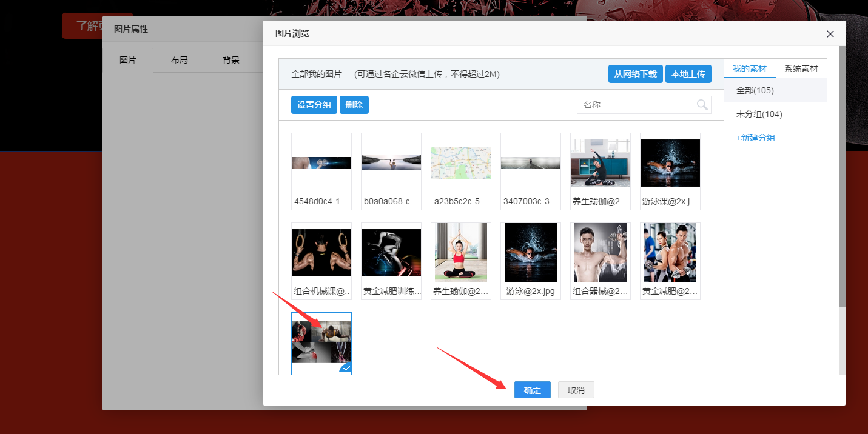Focus the 名称 search field

tap(634, 105)
